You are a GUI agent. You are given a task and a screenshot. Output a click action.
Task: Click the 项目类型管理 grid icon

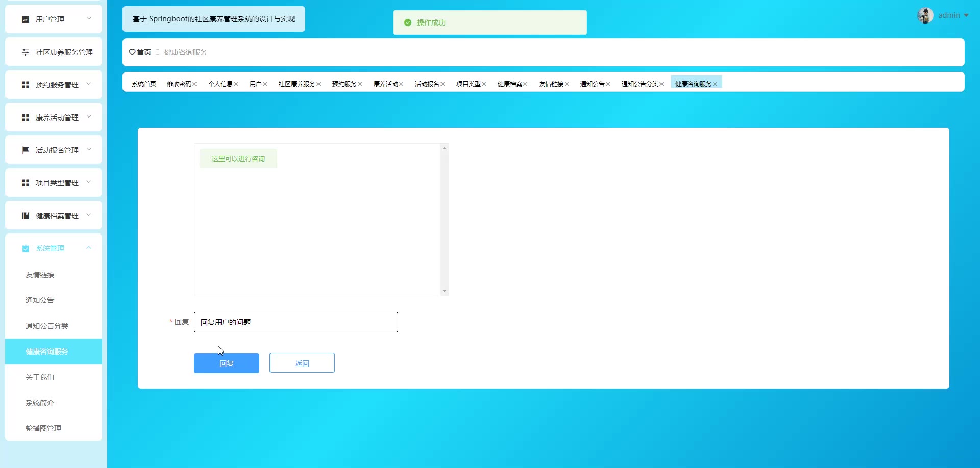[x=26, y=183]
